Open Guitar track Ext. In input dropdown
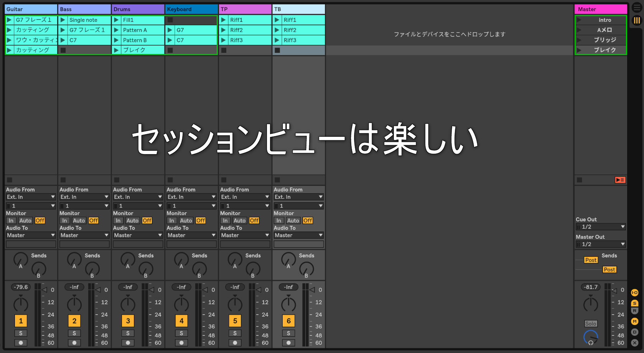The image size is (644, 353). pos(31,197)
